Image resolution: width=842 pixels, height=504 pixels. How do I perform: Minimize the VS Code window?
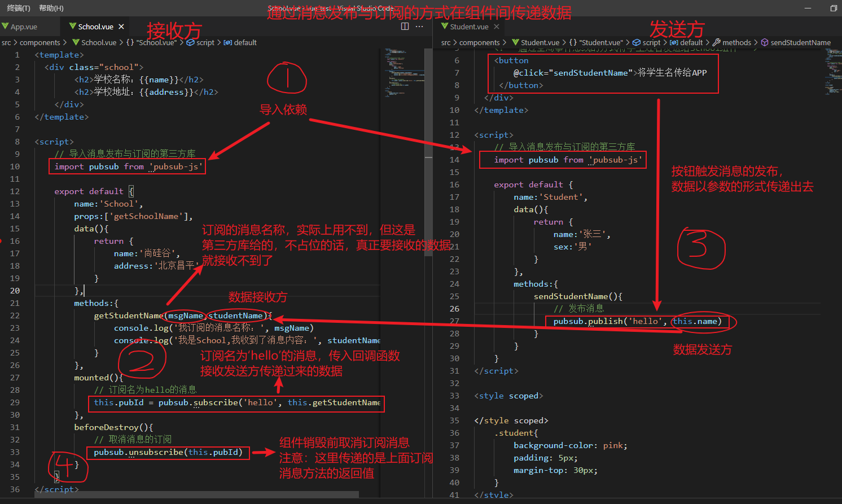tap(808, 8)
